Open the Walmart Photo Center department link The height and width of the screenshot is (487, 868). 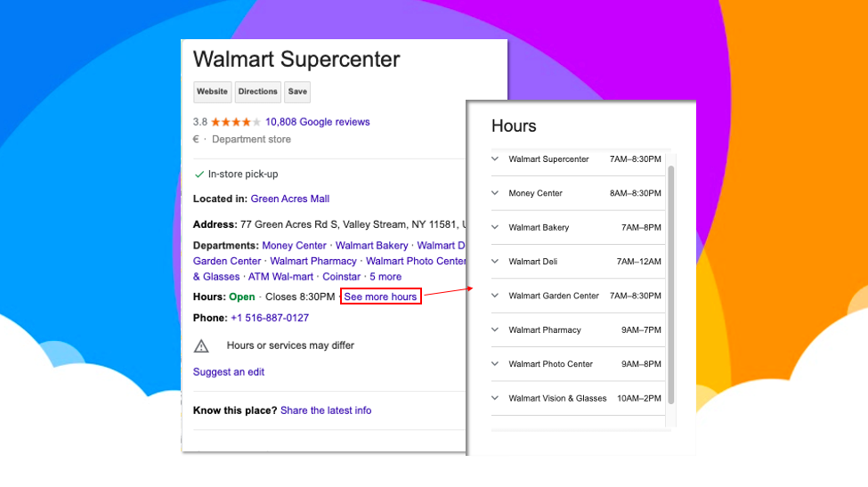click(x=416, y=261)
